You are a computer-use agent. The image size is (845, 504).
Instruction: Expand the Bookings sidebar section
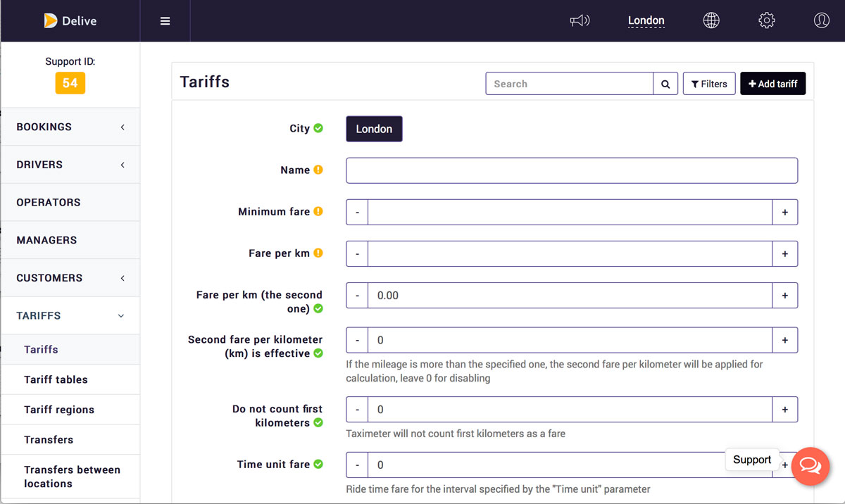point(70,127)
